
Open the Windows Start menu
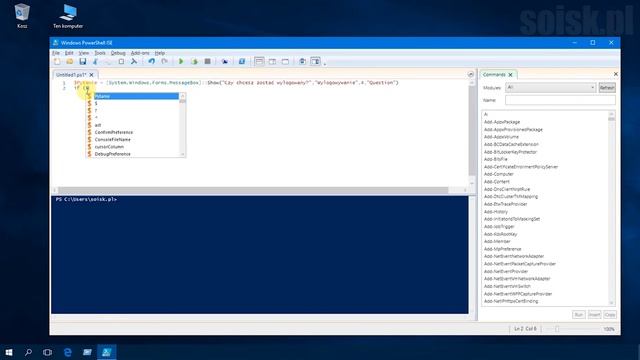point(9,352)
